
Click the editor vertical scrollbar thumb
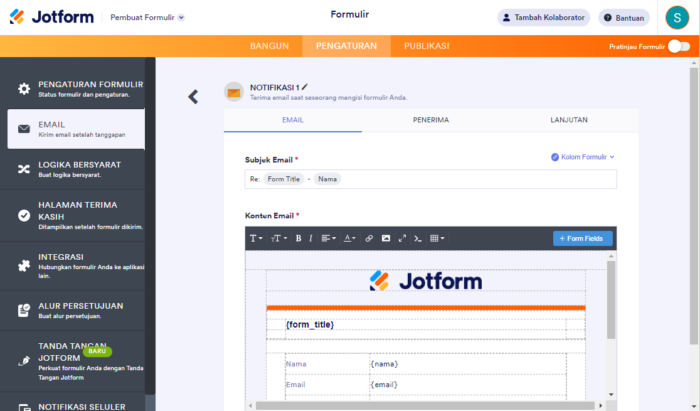[x=611, y=300]
